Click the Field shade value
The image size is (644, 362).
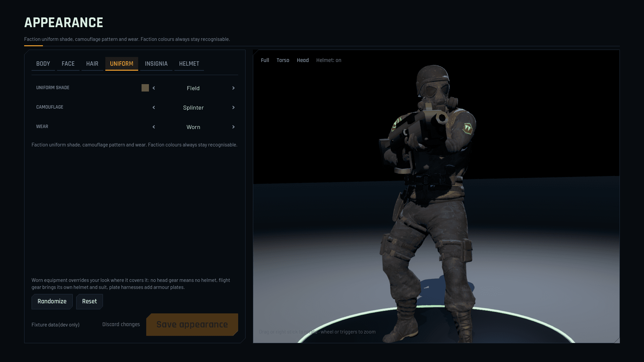[x=193, y=88]
